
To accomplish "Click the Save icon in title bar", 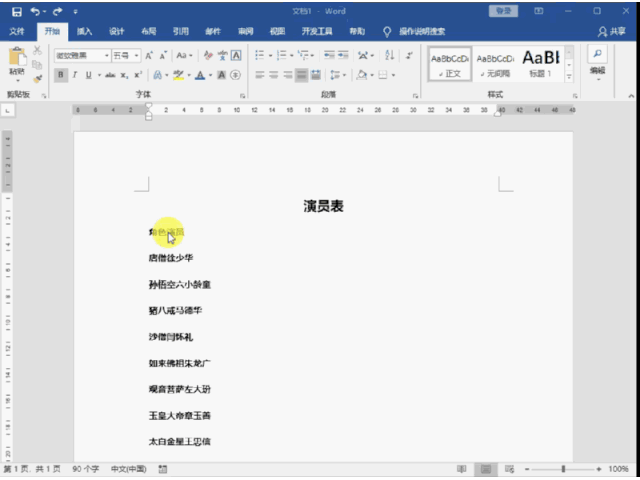I will tap(17, 12).
